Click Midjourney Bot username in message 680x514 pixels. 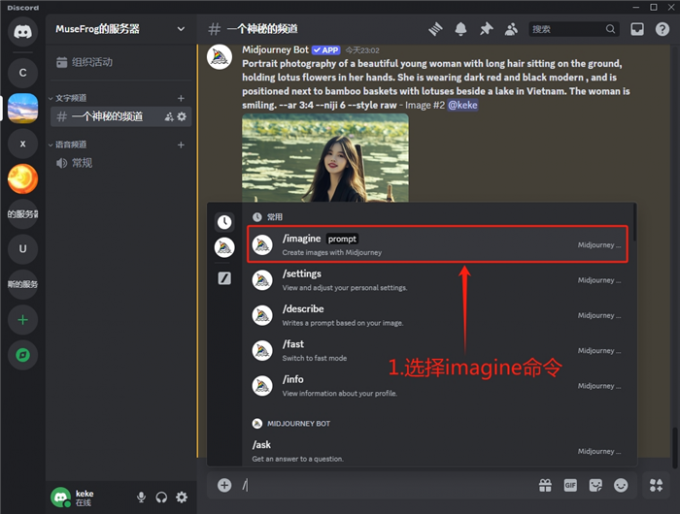tap(275, 50)
